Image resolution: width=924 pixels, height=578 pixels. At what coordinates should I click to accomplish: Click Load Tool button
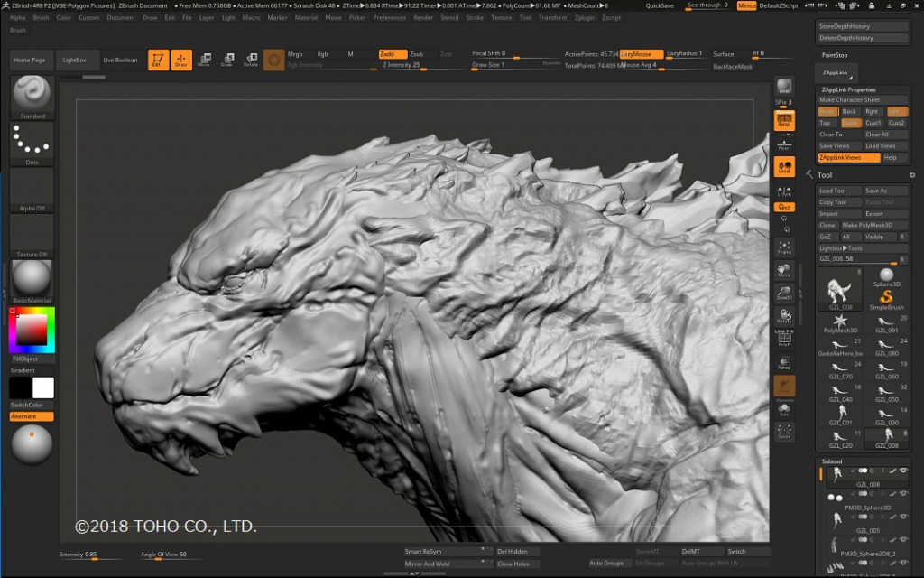click(x=839, y=191)
